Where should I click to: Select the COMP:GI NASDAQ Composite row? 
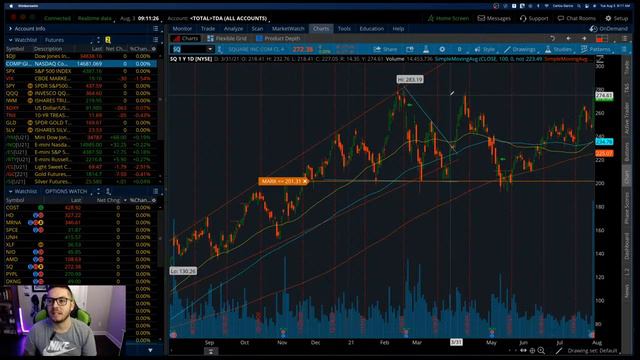click(81, 64)
